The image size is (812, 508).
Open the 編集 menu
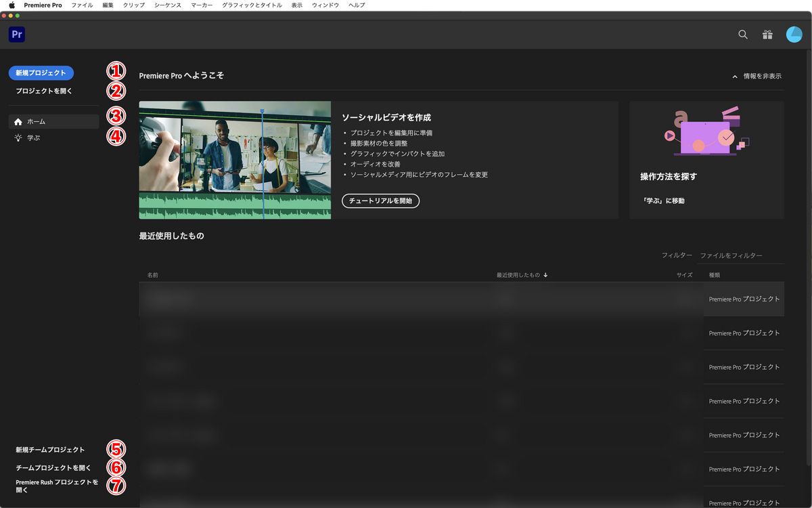(x=108, y=5)
